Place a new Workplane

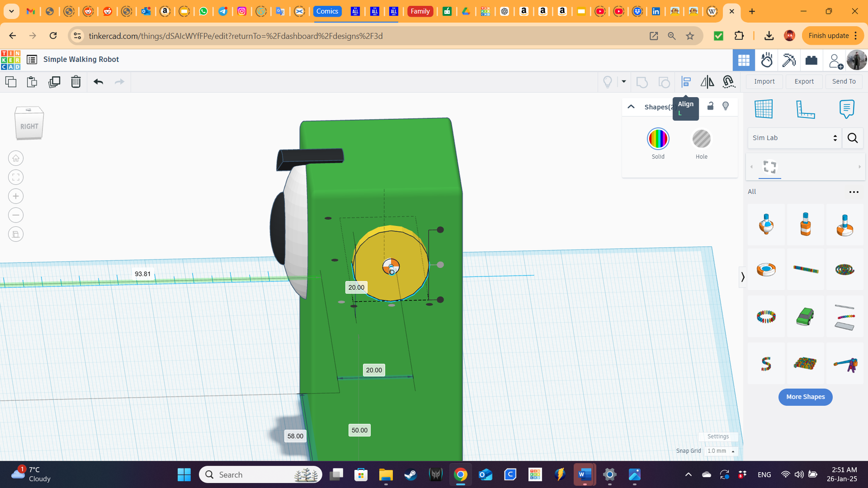pyautogui.click(x=764, y=109)
